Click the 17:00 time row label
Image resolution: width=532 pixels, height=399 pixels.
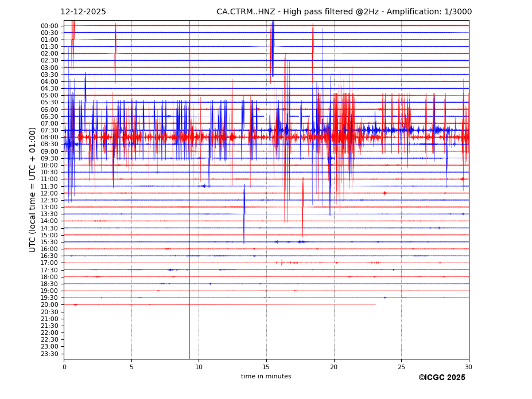pos(49,263)
